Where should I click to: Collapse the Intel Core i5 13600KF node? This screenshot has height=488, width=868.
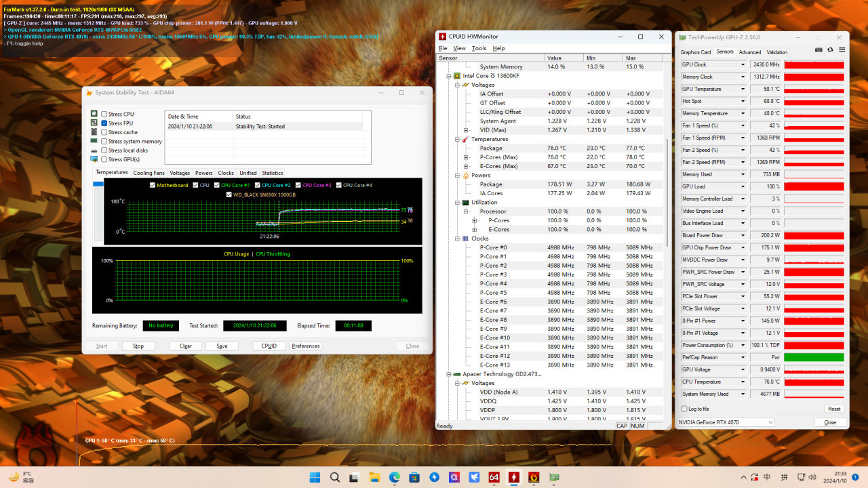click(x=448, y=76)
